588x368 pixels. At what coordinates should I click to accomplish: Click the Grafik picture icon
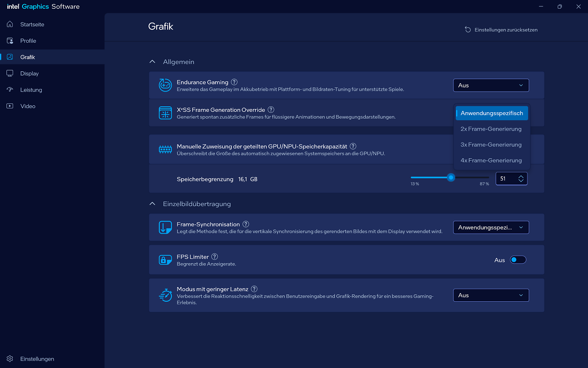(x=10, y=57)
